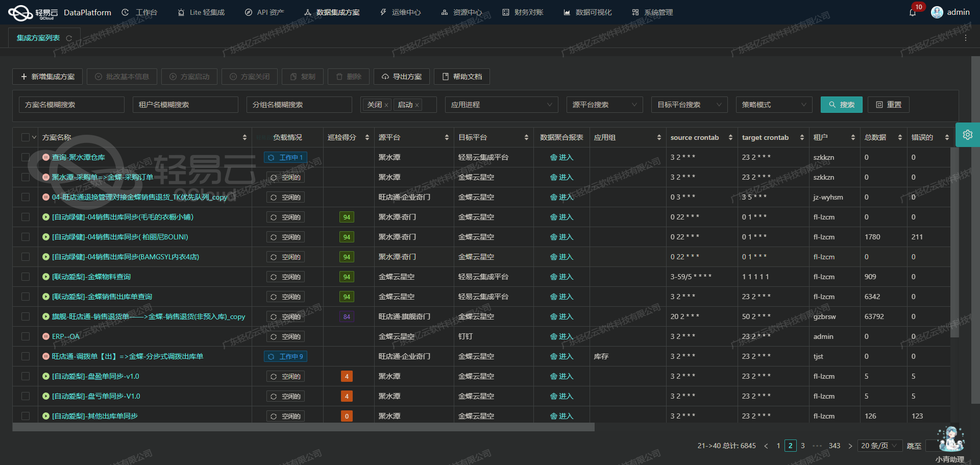Sort by 租户 column arrows
The image size is (980, 465).
pyautogui.click(x=853, y=137)
